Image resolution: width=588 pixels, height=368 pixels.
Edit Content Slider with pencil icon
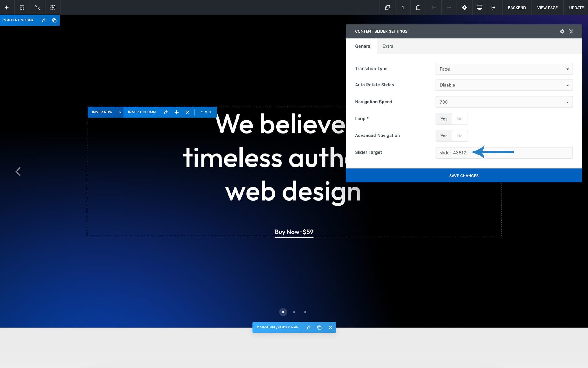(x=43, y=20)
